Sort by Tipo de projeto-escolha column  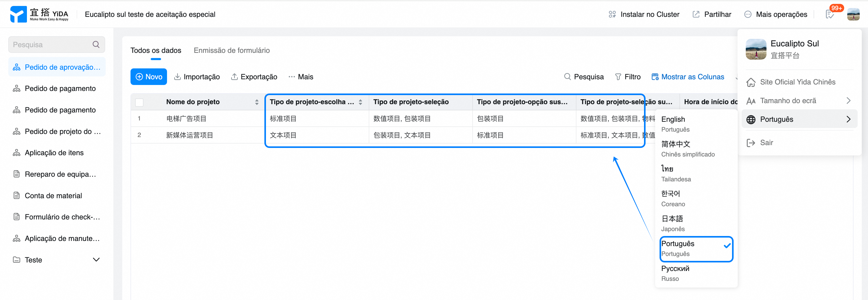coord(360,102)
